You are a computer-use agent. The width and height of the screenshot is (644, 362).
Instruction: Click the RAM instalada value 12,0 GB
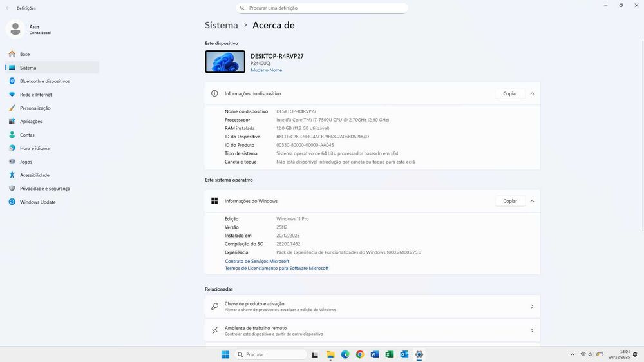(x=302, y=128)
